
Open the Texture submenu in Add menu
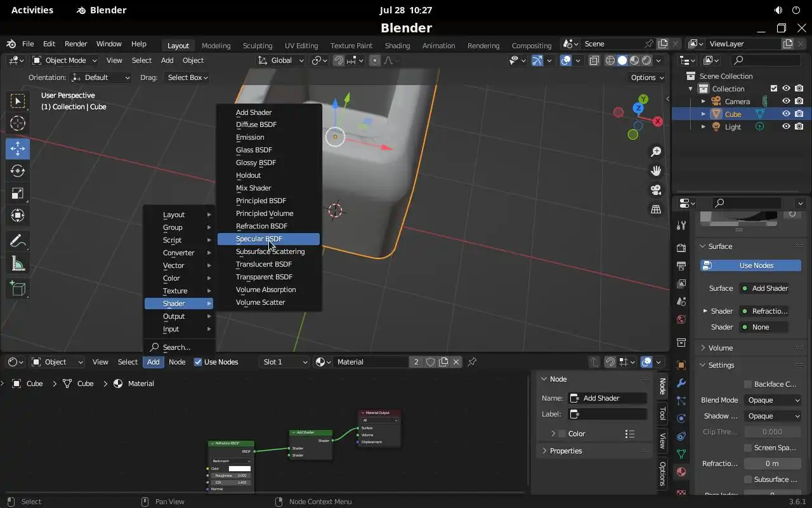179,291
